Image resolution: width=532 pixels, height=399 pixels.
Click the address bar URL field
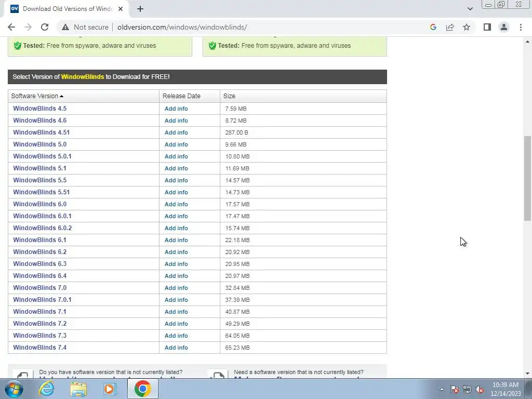tap(182, 27)
